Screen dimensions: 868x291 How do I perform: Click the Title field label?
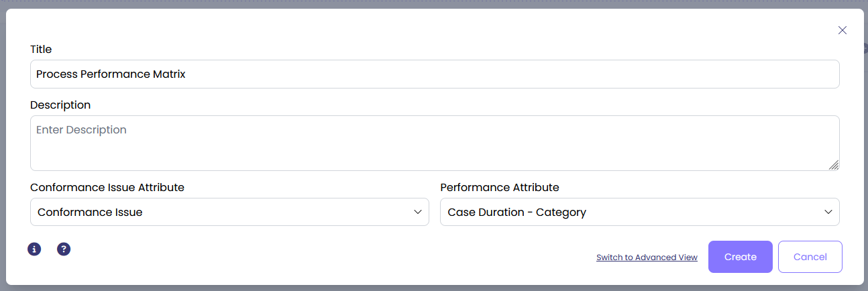point(41,49)
